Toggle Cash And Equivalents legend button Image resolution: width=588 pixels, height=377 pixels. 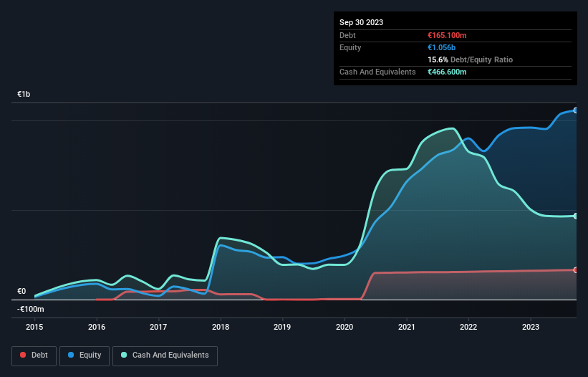[165, 355]
